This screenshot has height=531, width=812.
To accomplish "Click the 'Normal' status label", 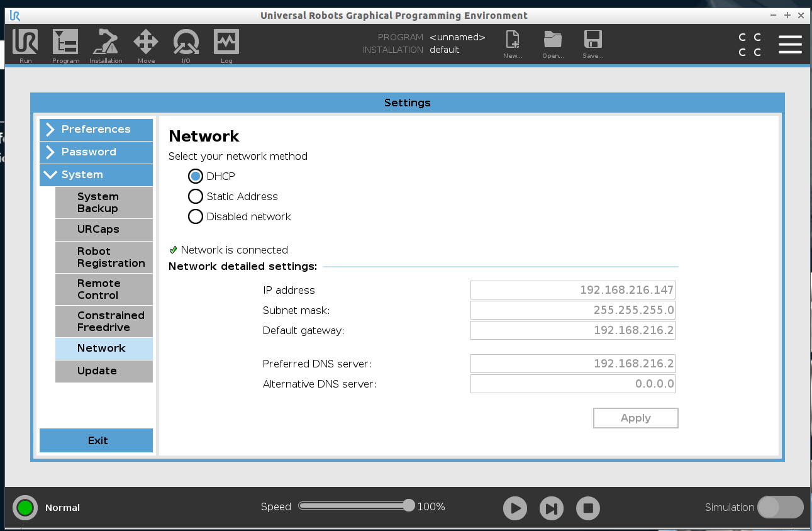I will pos(62,508).
